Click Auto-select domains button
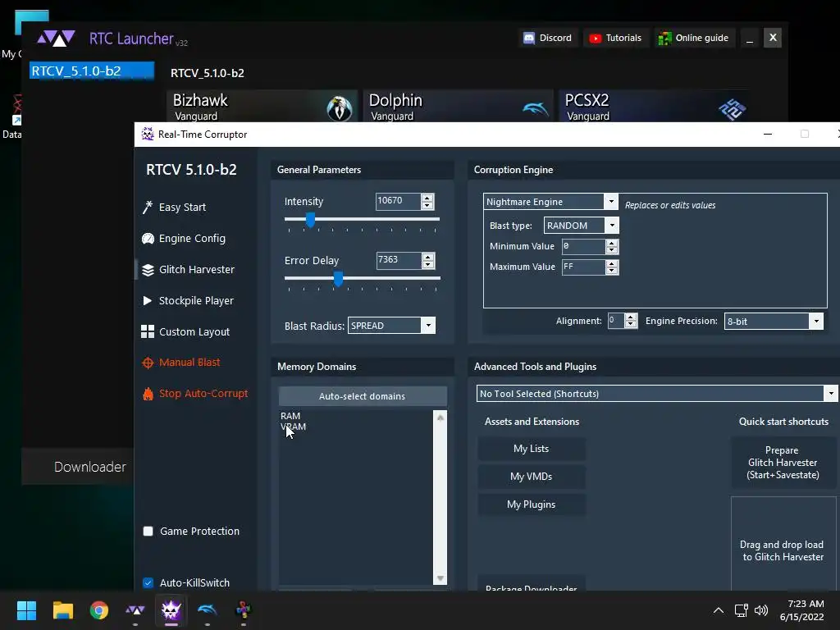Screen dimensions: 840x630 click(x=362, y=396)
